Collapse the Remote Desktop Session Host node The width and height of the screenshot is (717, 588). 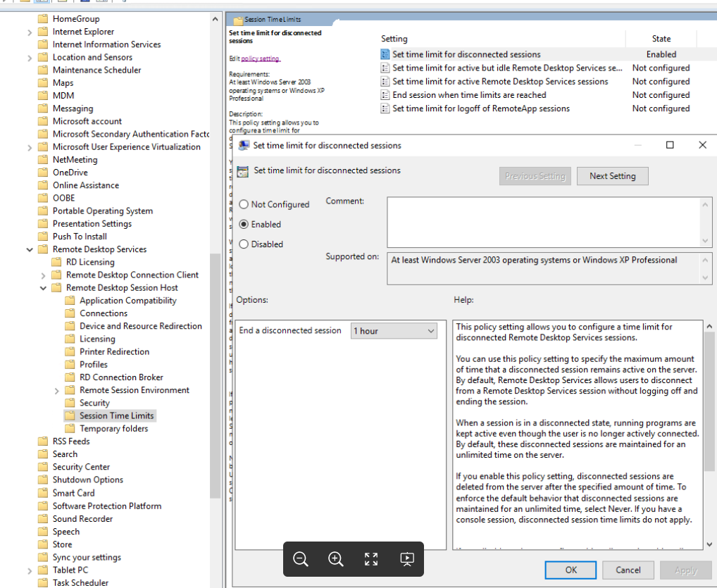pos(43,288)
